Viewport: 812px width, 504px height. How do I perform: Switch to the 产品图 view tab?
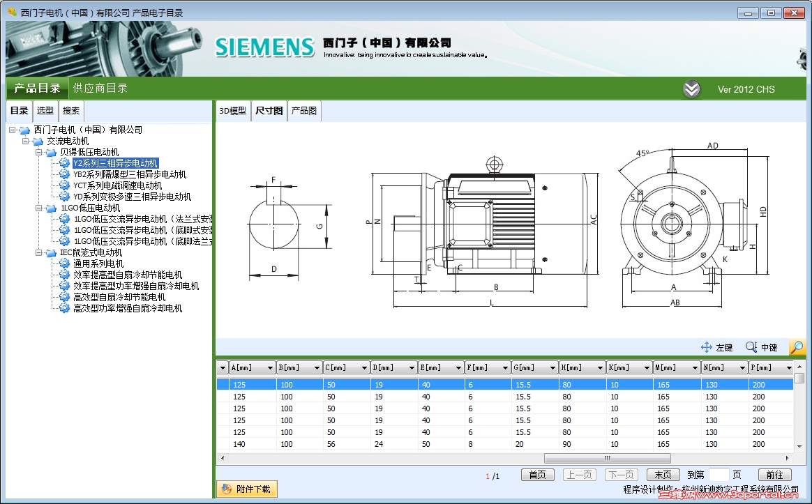tap(304, 111)
